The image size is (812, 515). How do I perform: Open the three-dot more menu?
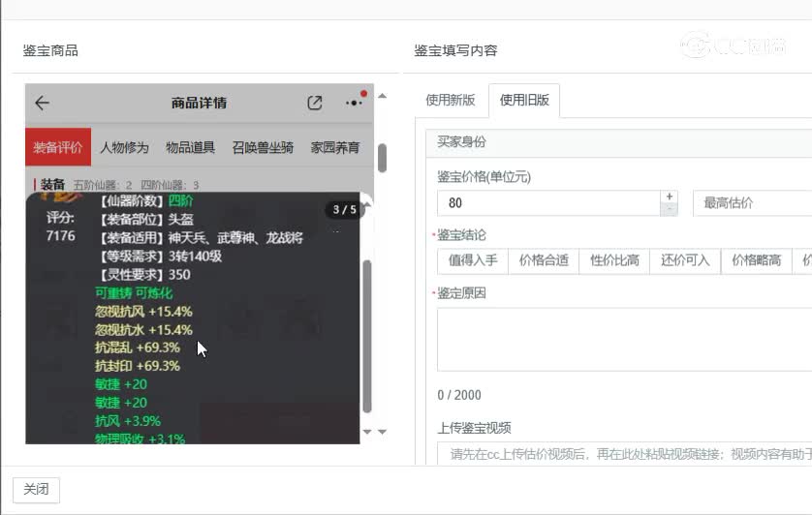tap(354, 103)
